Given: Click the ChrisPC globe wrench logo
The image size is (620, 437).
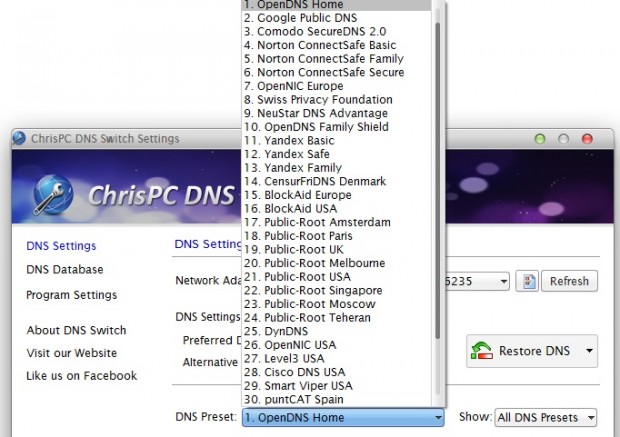Looking at the screenshot, I should (x=53, y=195).
